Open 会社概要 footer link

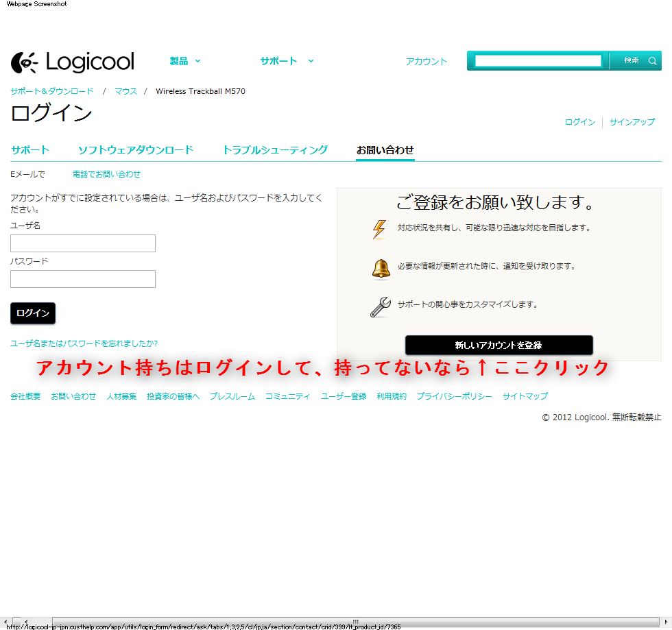coord(25,396)
